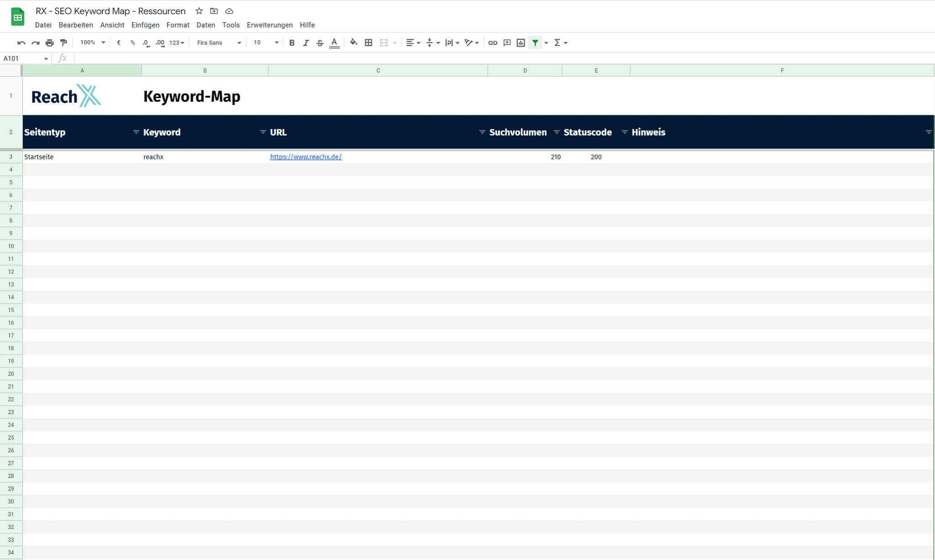
Task: Open the Fira Sans font dropdown
Action: [219, 43]
